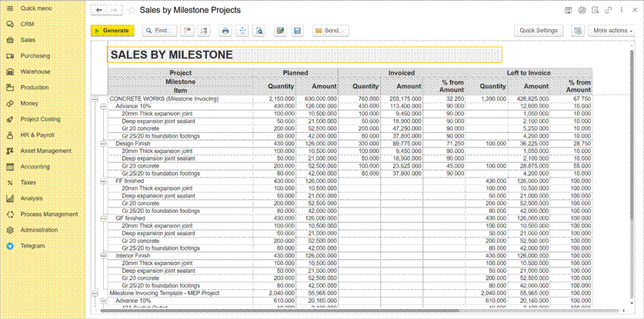This screenshot has width=644, height=319.
Task: Click the print report icon
Action: point(225,31)
